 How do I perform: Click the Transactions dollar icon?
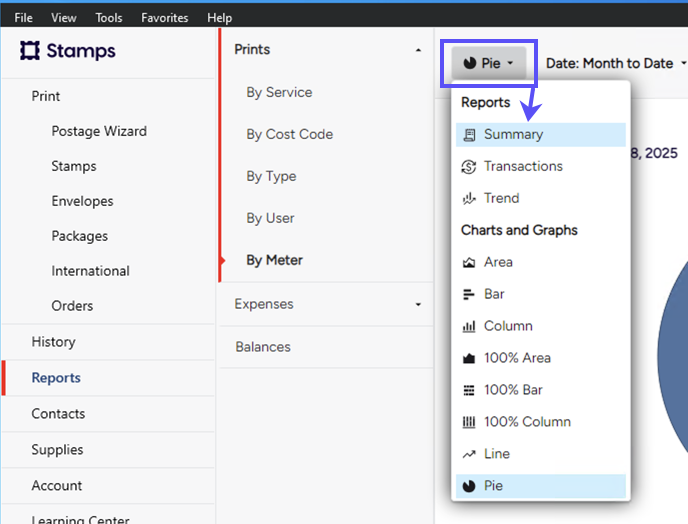pos(469,167)
